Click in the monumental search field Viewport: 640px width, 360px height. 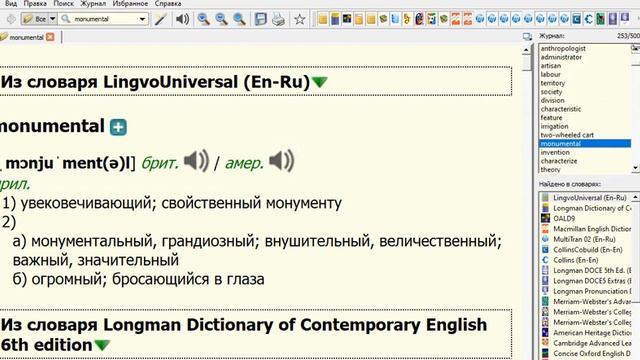[104, 19]
